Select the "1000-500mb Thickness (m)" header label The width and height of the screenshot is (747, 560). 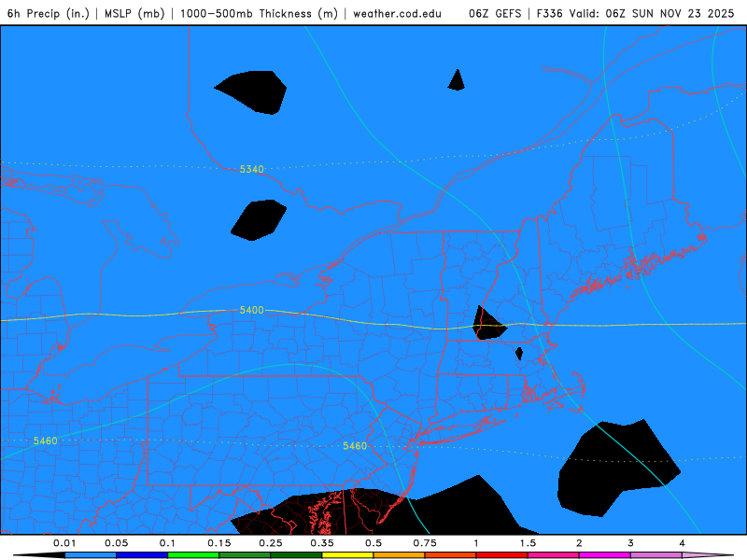click(259, 14)
